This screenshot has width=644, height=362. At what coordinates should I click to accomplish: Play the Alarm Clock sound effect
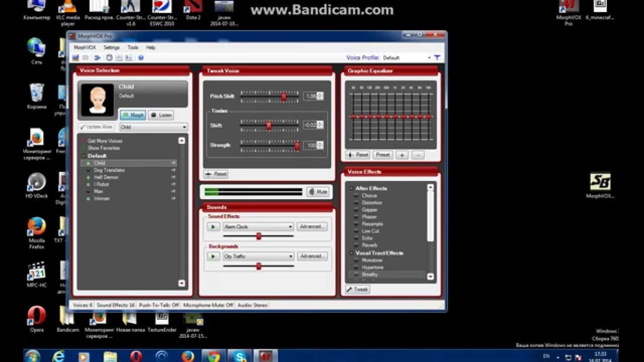click(x=213, y=227)
